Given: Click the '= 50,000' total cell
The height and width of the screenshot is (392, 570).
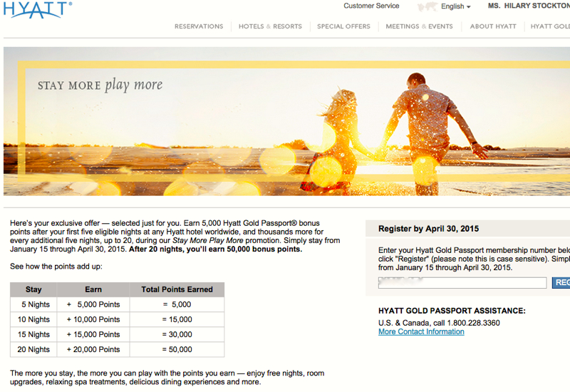Looking at the screenshot, I should [x=177, y=349].
